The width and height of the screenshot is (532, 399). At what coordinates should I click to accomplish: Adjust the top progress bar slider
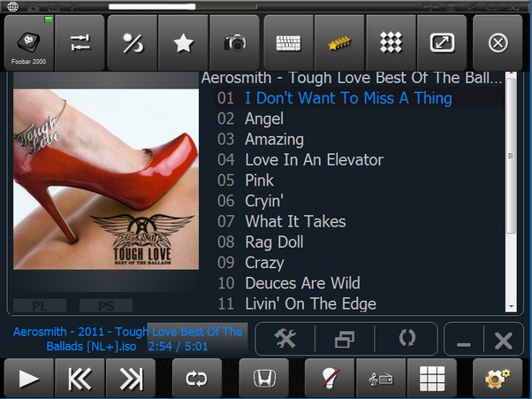click(x=183, y=6)
